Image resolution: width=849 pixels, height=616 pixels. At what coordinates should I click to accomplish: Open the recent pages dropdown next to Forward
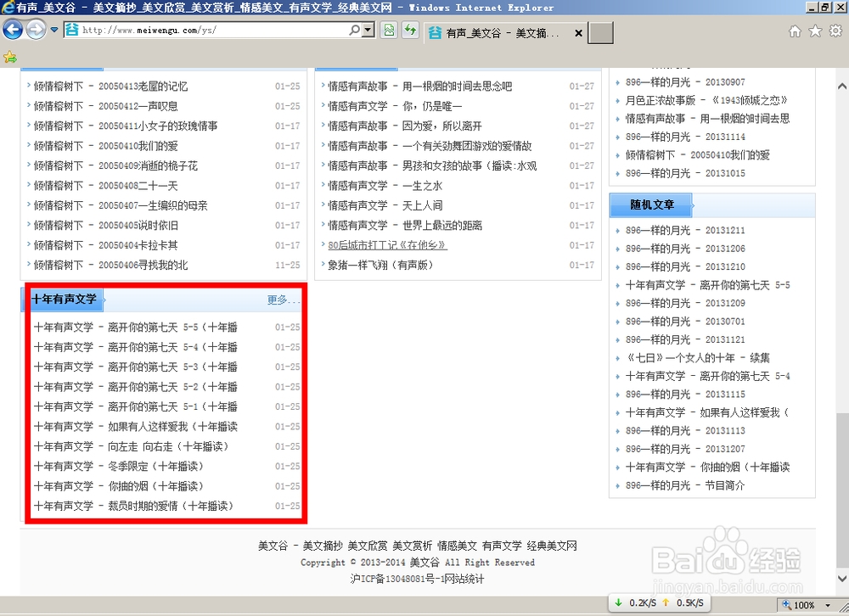coord(53,28)
